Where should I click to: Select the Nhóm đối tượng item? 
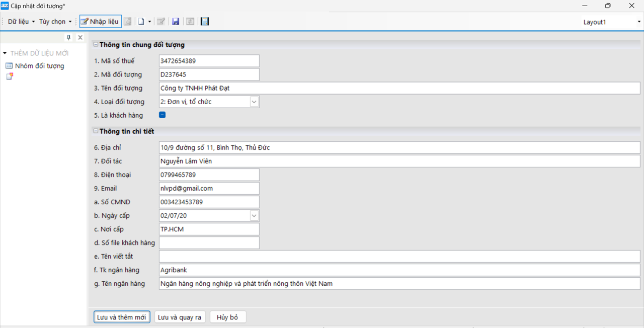[x=39, y=66]
